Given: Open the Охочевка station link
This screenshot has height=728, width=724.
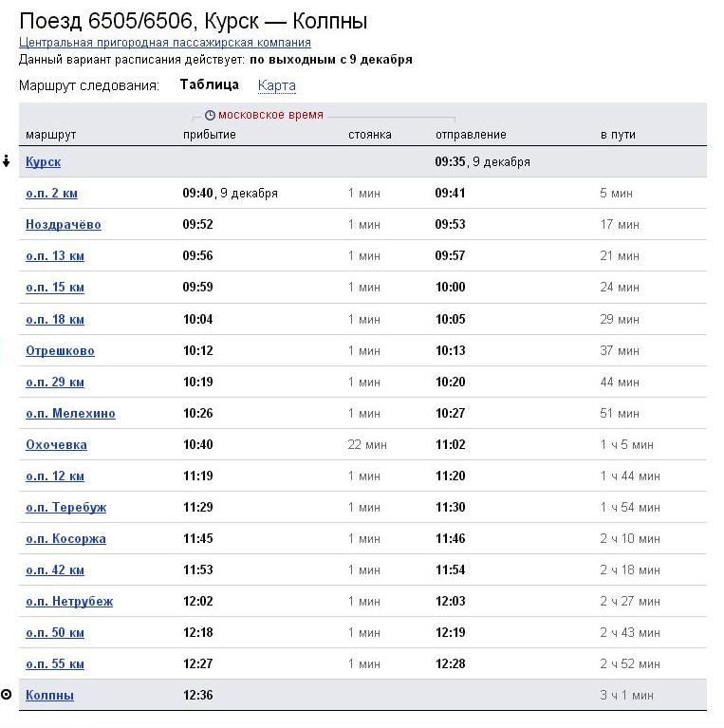Looking at the screenshot, I should pyautogui.click(x=56, y=445).
